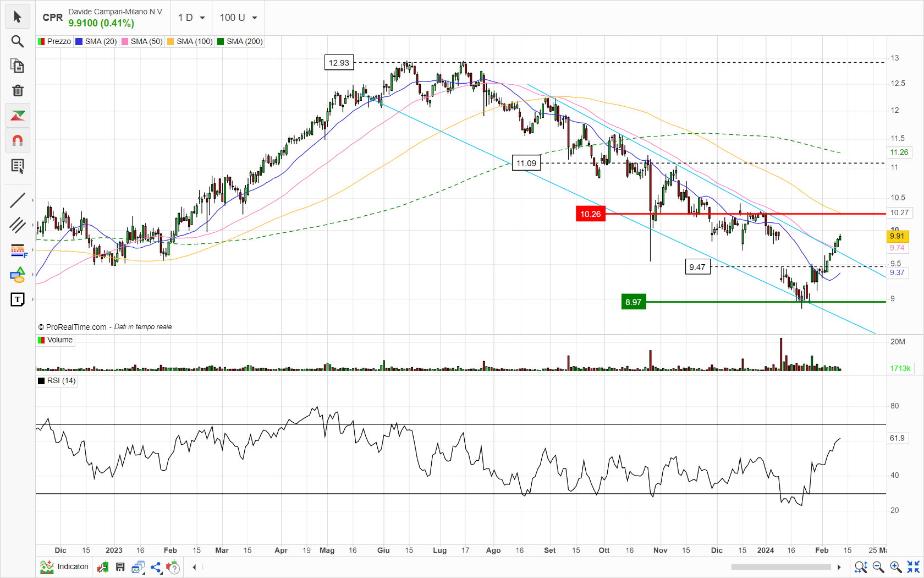Click the 1713k volume value tag
Viewport: 924px width, 578px height.
pyautogui.click(x=901, y=368)
